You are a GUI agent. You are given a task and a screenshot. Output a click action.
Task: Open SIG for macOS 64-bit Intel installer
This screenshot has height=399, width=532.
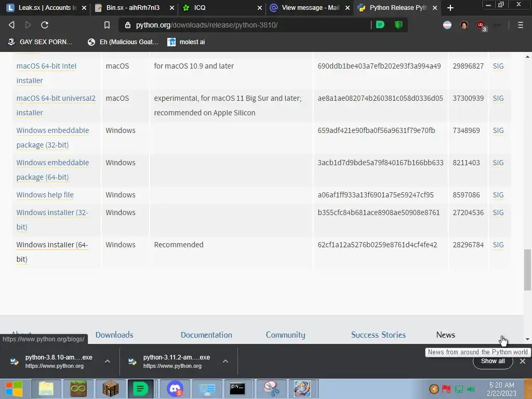pos(498,66)
